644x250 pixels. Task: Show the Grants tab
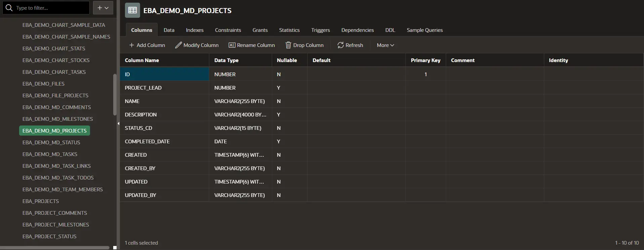point(260,30)
